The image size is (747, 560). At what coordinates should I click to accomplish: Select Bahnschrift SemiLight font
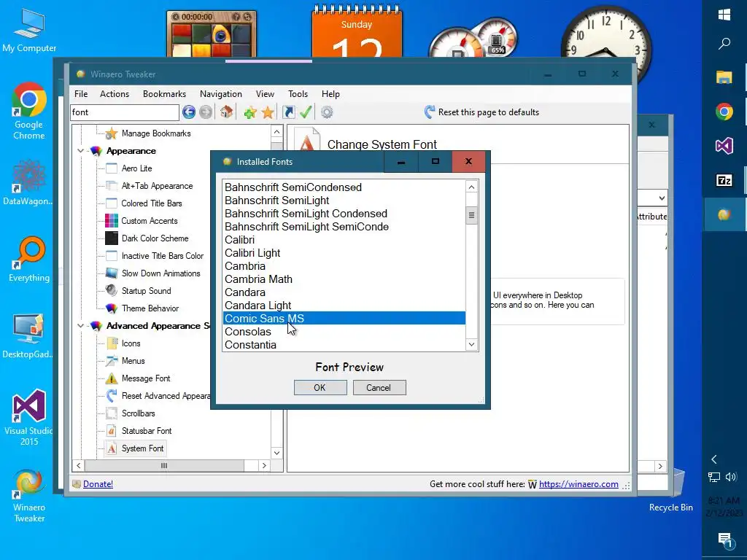click(344, 201)
